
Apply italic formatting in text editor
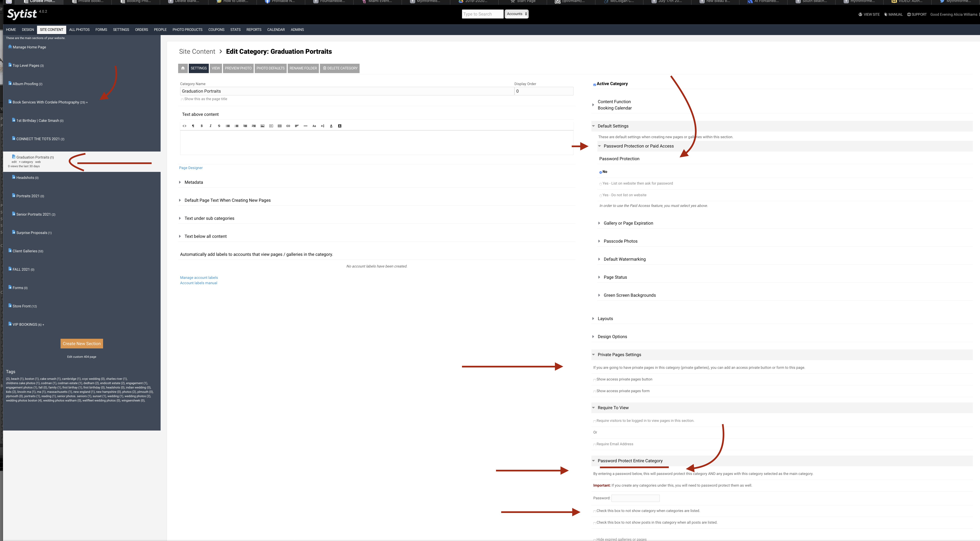[x=210, y=126]
